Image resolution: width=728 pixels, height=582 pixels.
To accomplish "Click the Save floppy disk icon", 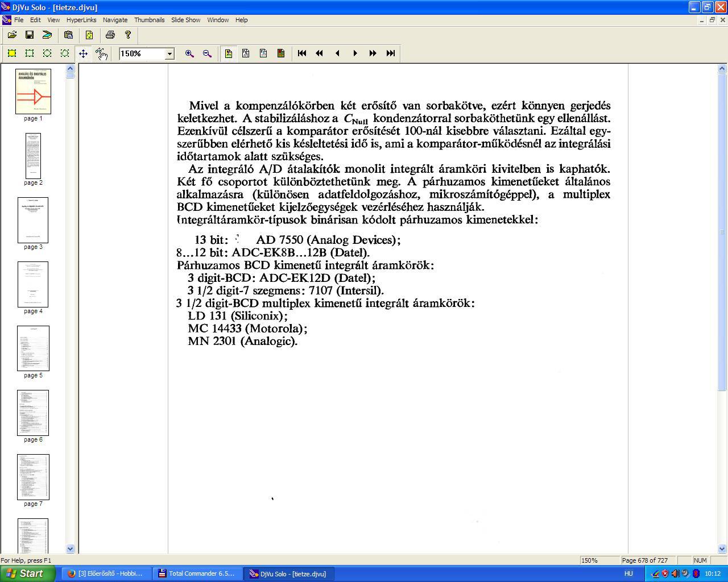I will 30,35.
